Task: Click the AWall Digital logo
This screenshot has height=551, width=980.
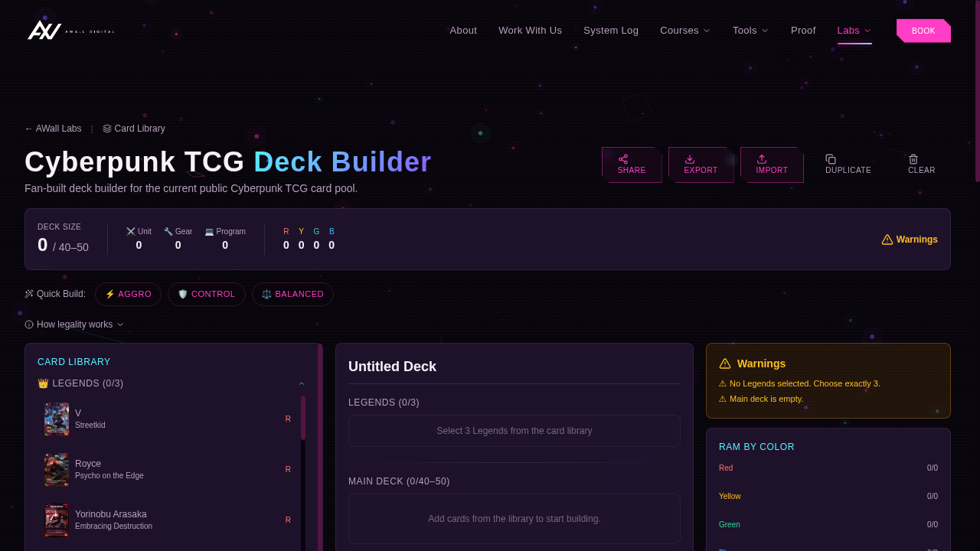Action: [70, 31]
